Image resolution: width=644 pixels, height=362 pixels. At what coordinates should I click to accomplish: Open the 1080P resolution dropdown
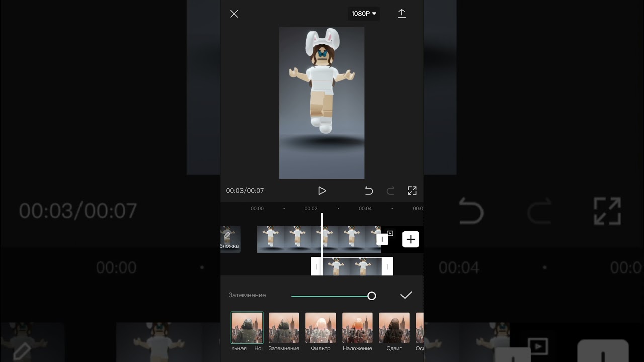coord(364,14)
